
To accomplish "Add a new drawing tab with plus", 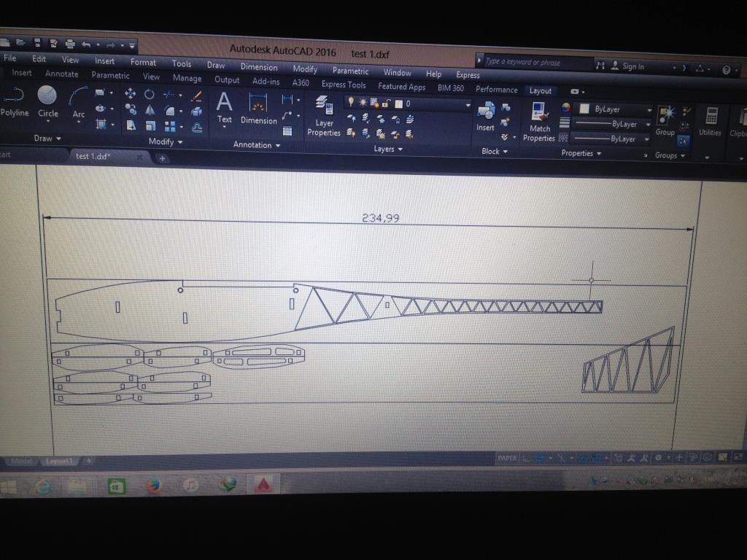I will [162, 158].
